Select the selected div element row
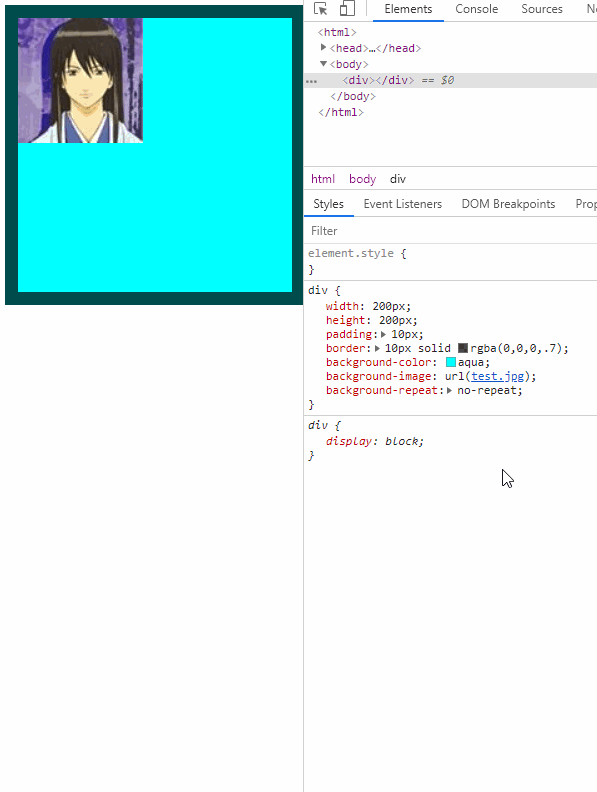This screenshot has height=792, width=597. [x=451, y=80]
